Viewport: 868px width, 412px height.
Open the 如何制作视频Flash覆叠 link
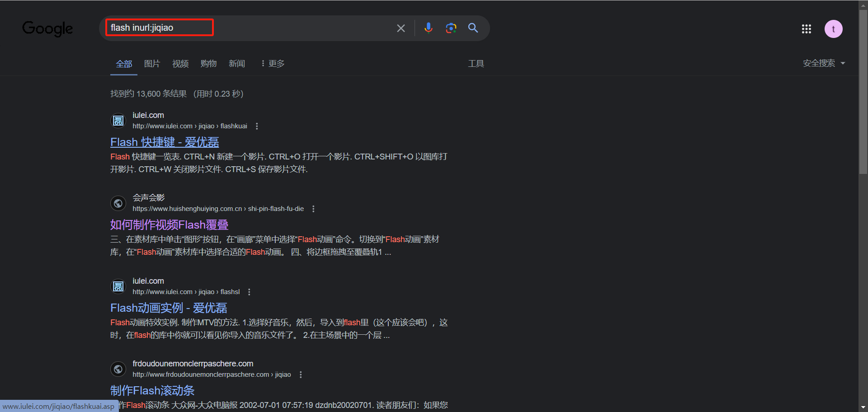click(170, 225)
